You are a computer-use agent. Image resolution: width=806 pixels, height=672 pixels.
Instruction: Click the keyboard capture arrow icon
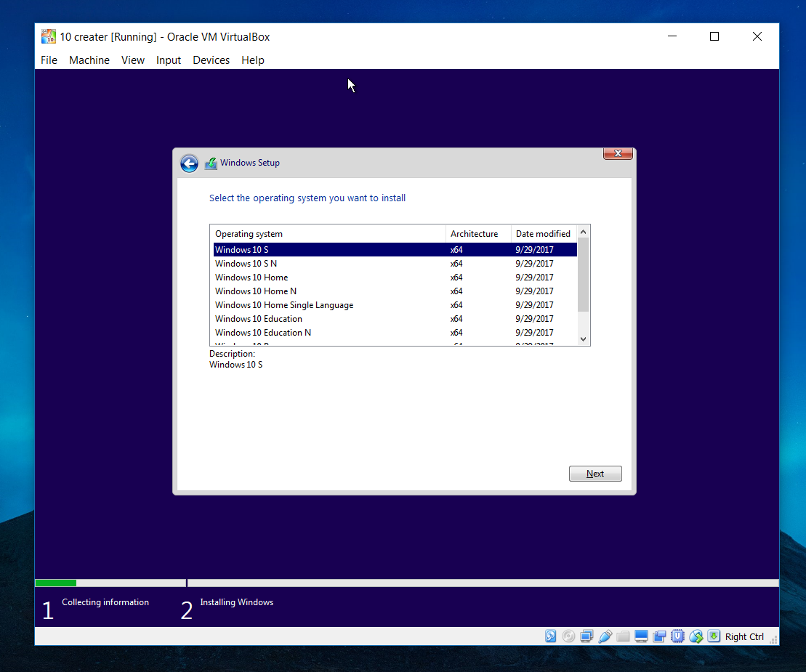coord(714,636)
